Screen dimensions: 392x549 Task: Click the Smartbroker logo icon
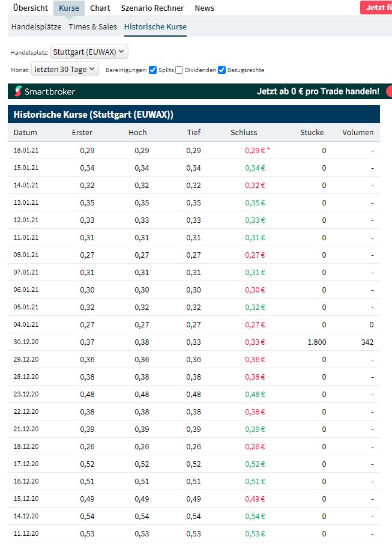pyautogui.click(x=19, y=91)
